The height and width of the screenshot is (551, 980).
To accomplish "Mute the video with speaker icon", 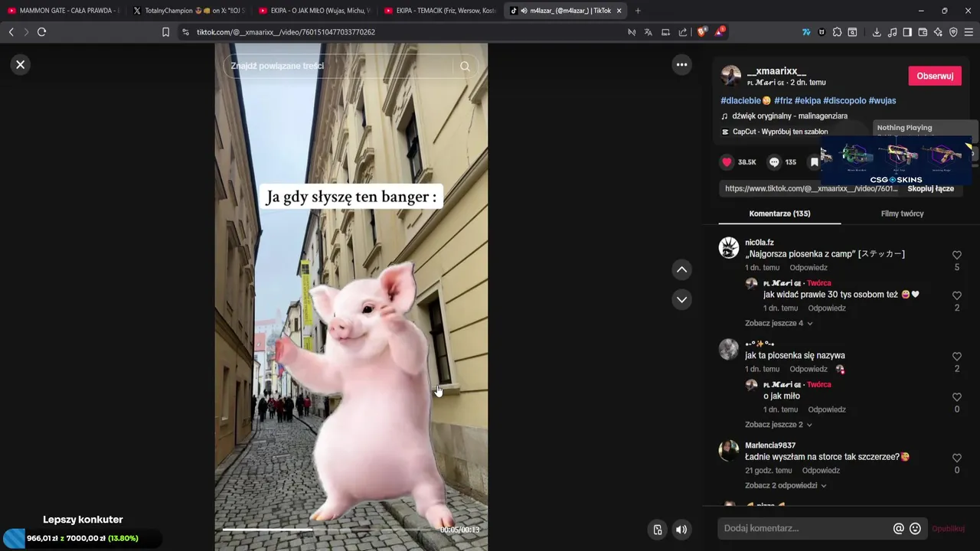I will coord(681,529).
